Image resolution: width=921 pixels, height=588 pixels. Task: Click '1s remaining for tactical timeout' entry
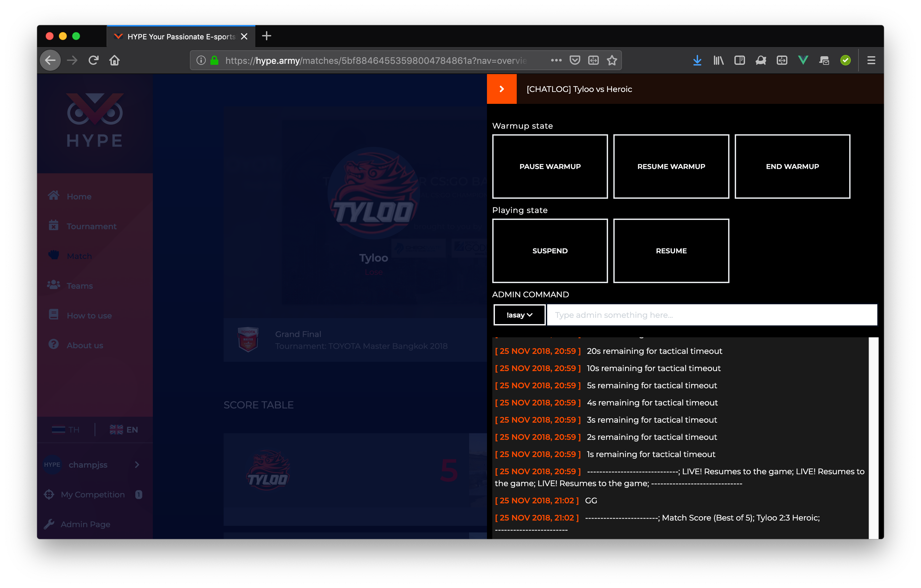coord(651,454)
